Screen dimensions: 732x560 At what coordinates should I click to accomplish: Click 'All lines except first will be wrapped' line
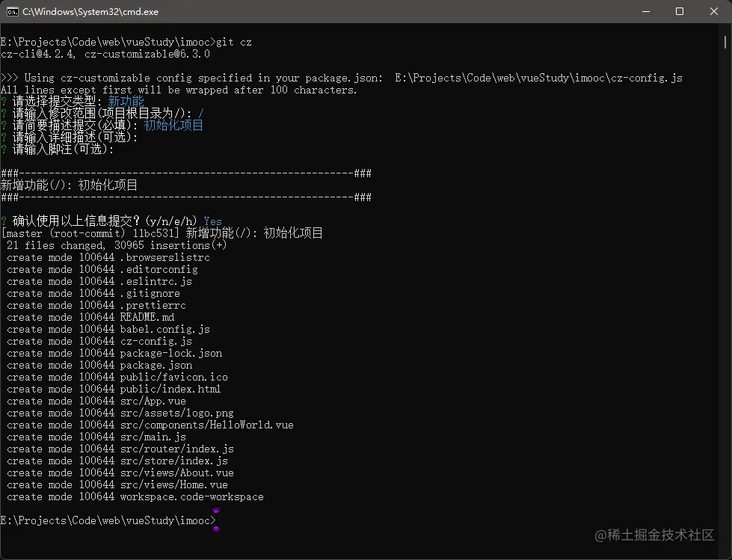179,90
